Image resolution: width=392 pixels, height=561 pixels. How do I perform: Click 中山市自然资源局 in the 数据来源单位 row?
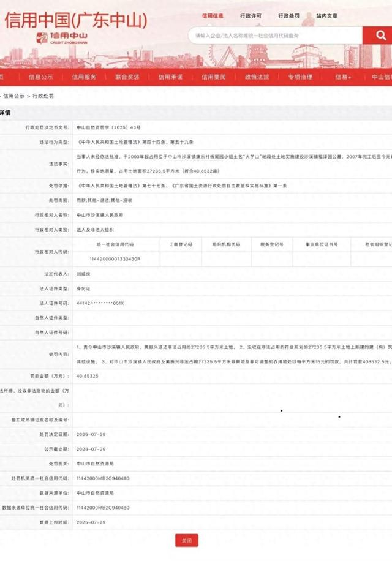(x=95, y=493)
